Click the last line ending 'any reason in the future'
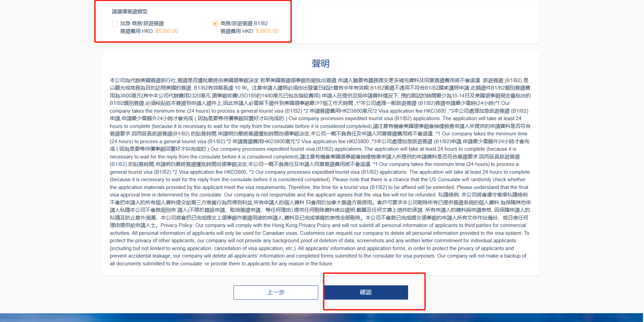Image resolution: width=644 pixels, height=322 pixels. click(222, 264)
